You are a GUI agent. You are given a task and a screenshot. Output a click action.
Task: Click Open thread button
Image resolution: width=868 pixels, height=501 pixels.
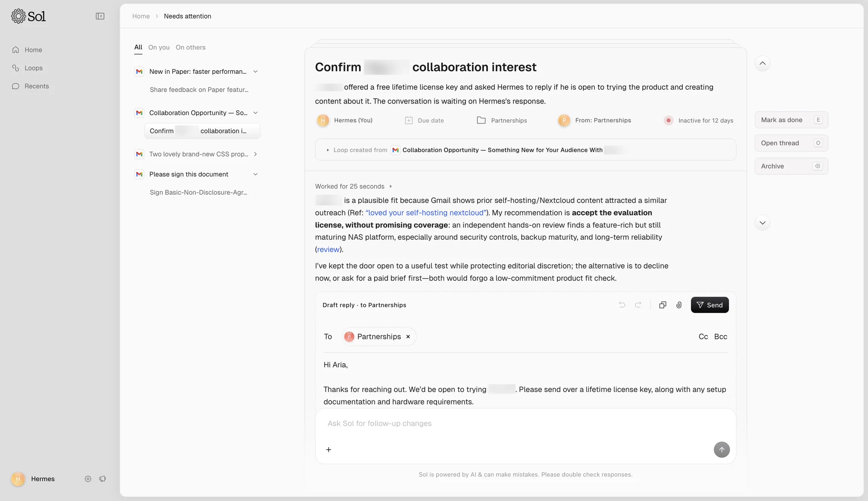click(x=791, y=143)
